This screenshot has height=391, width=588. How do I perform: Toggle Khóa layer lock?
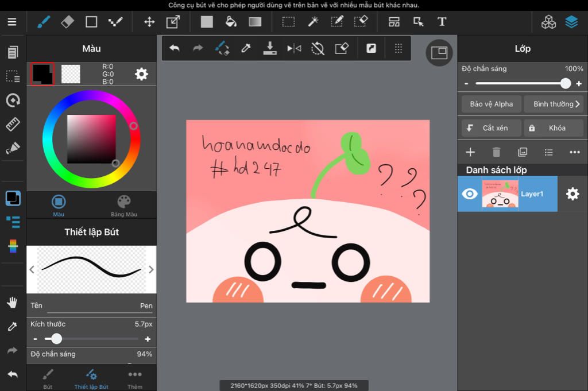pyautogui.click(x=554, y=128)
